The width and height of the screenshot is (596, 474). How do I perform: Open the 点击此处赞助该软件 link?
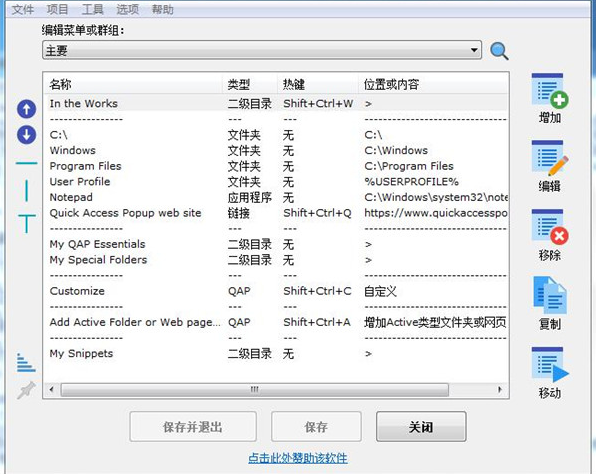click(298, 458)
